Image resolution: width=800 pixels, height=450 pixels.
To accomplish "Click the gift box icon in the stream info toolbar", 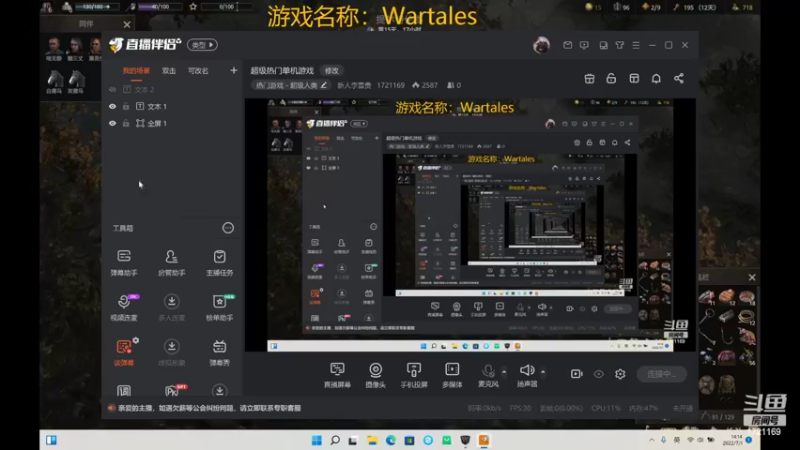I will pyautogui.click(x=589, y=79).
